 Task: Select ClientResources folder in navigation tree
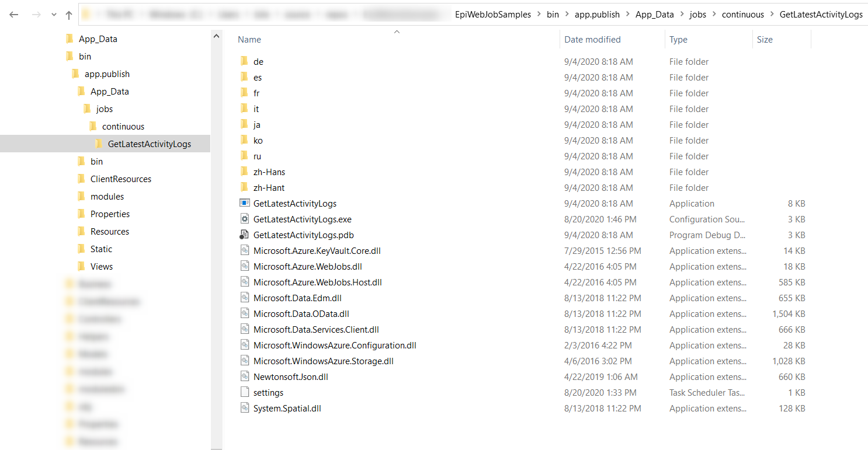(x=120, y=179)
